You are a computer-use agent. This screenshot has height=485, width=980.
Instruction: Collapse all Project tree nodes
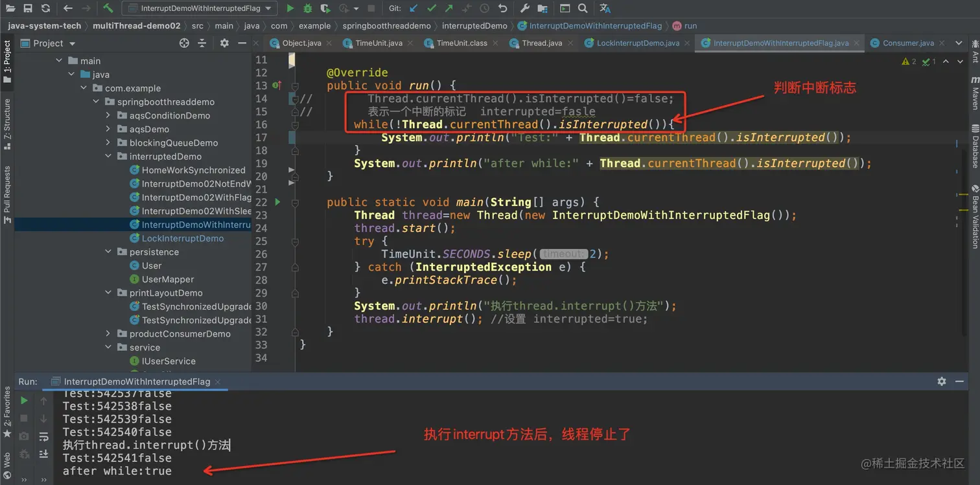click(202, 43)
